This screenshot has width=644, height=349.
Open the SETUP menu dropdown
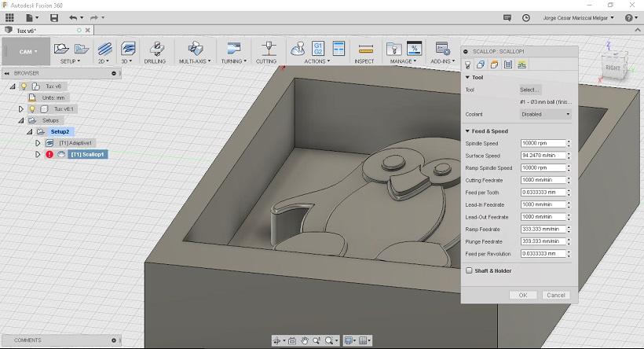pos(70,61)
